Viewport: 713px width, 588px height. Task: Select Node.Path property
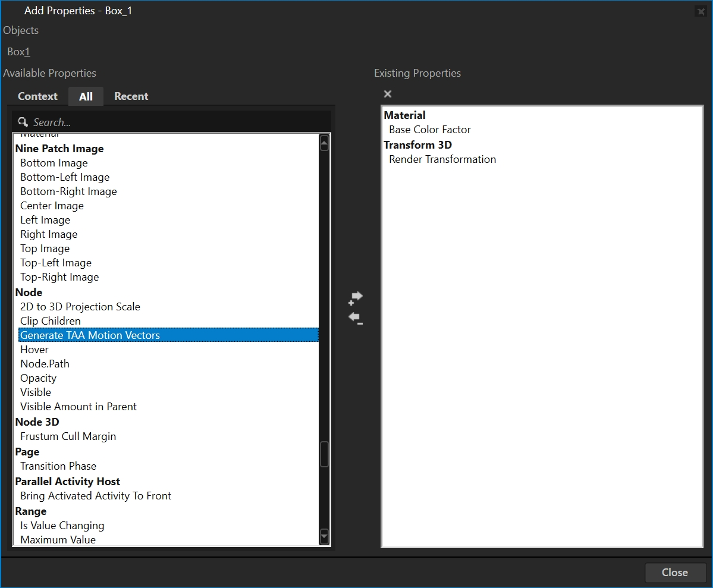(45, 364)
